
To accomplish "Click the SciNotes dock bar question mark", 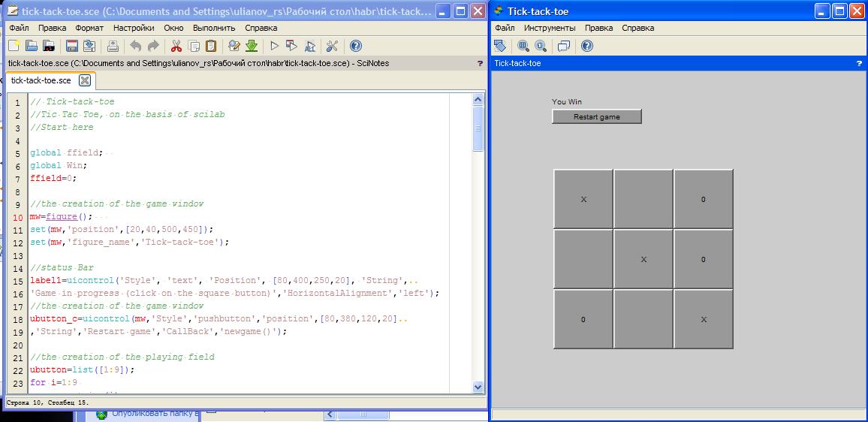I will 480,63.
